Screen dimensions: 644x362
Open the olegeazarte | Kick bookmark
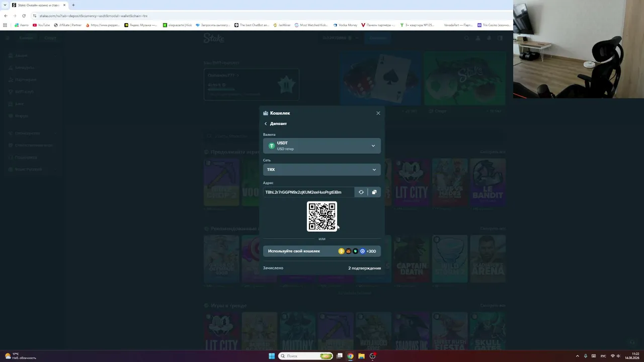pyautogui.click(x=178, y=25)
